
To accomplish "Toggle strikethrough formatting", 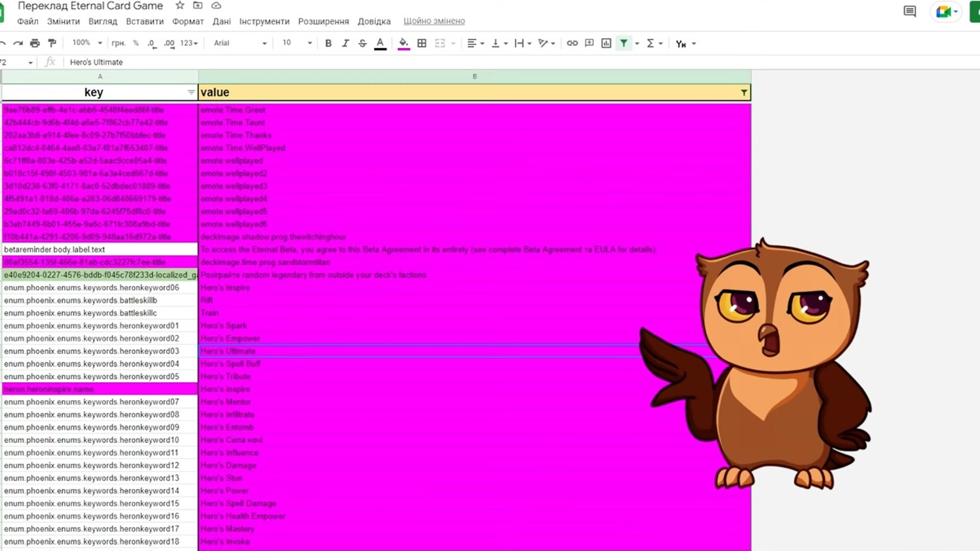I will coord(362,43).
